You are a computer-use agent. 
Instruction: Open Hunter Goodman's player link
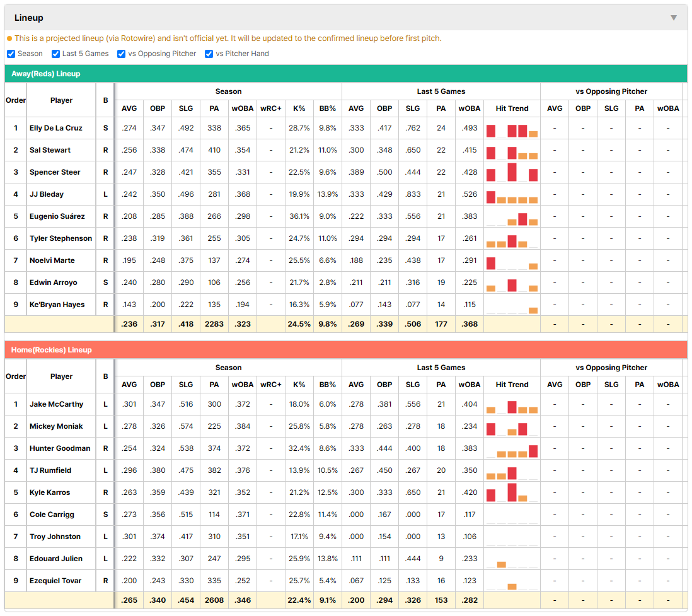click(x=60, y=448)
